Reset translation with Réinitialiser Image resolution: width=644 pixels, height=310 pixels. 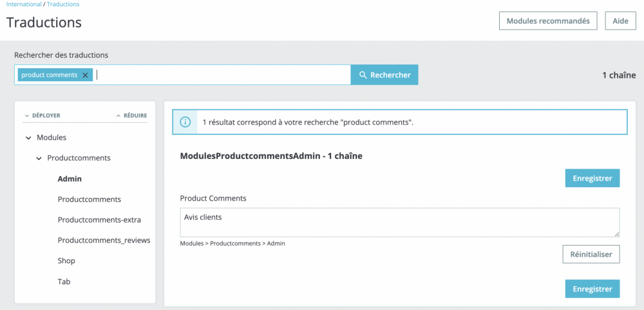pyautogui.click(x=591, y=254)
